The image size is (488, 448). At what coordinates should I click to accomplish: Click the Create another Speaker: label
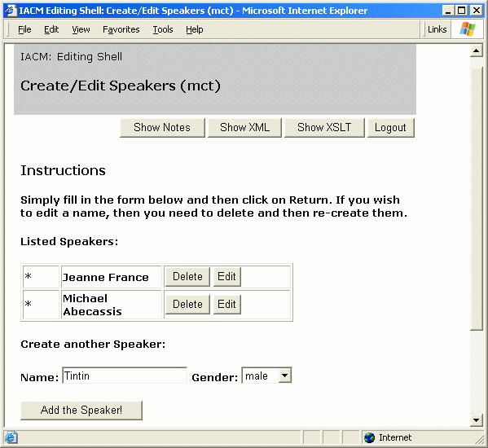(93, 345)
